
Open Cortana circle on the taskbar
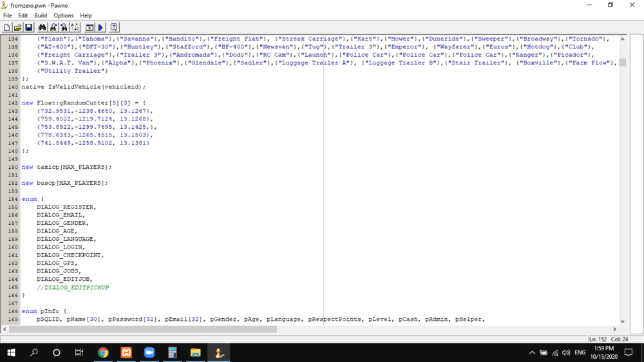(x=57, y=352)
